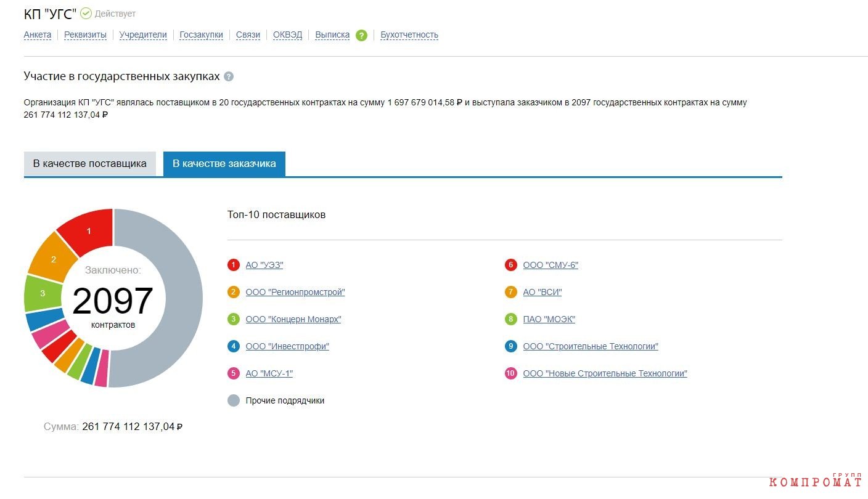
Task: Open supplier АО "УЭЗ" link
Action: [264, 266]
